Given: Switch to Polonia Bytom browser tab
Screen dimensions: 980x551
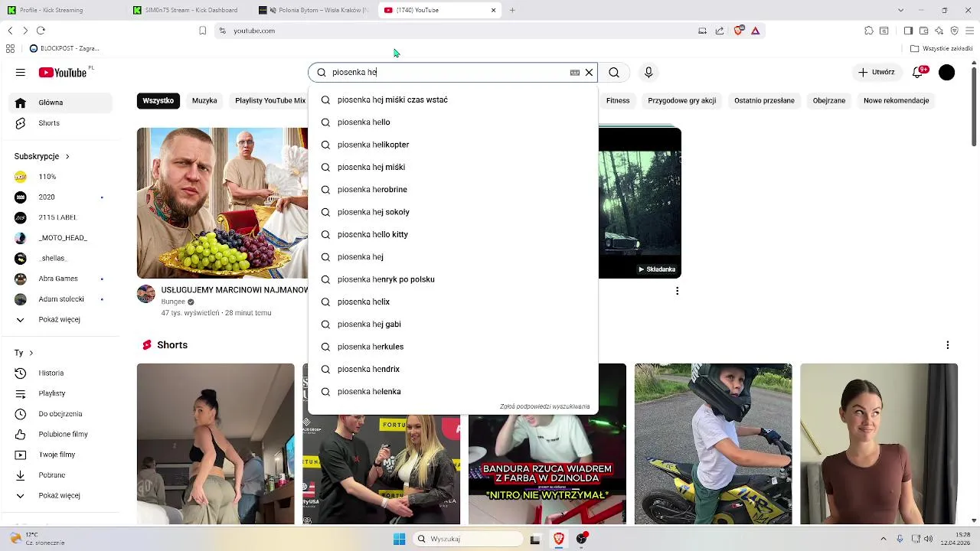Looking at the screenshot, I should (313, 10).
